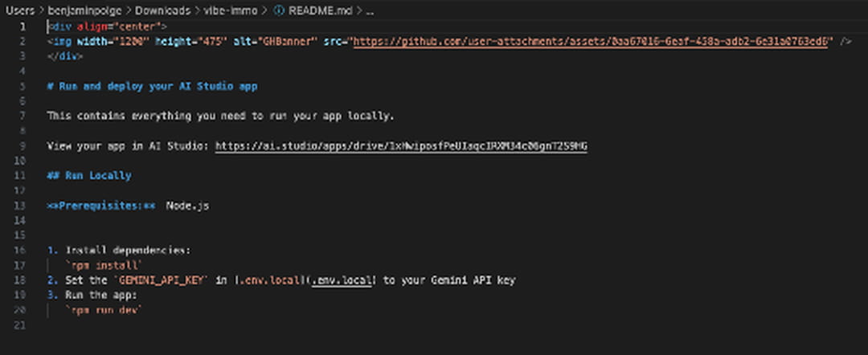Screen dimensions: 868x355
Task: Click the '## Run Locally' heading text
Action: click(x=88, y=175)
